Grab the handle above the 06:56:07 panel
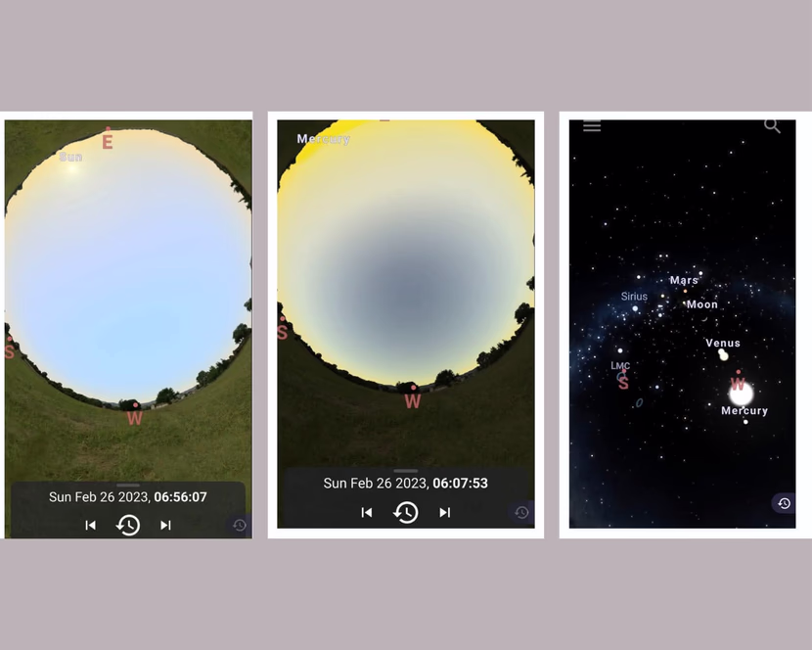Viewport: 812px width, 650px height. point(128,485)
